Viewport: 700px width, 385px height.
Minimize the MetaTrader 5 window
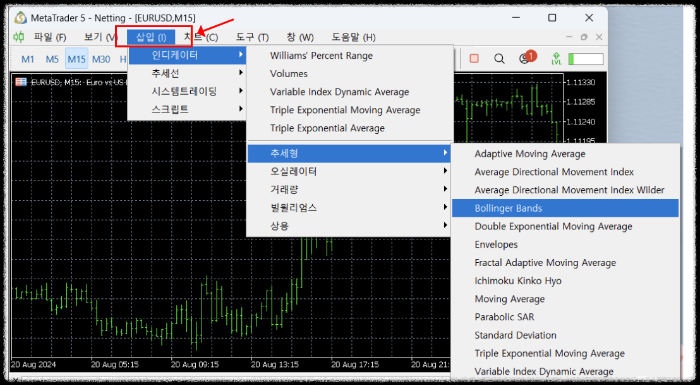[517, 18]
